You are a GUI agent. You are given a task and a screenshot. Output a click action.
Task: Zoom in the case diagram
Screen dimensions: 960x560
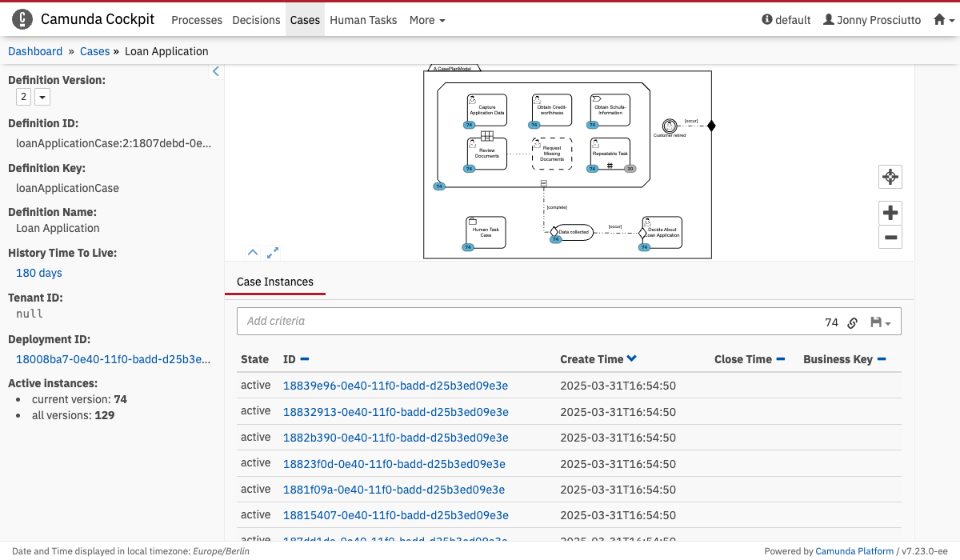tap(890, 213)
